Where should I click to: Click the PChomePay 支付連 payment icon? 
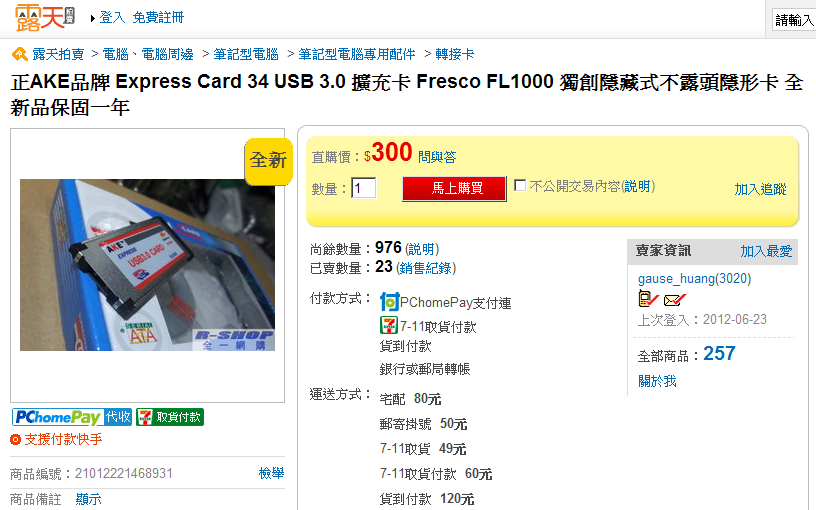point(389,302)
